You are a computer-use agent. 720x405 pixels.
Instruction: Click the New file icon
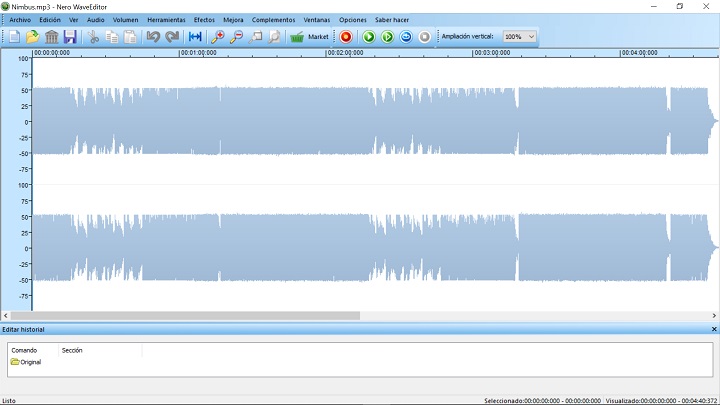[x=14, y=37]
